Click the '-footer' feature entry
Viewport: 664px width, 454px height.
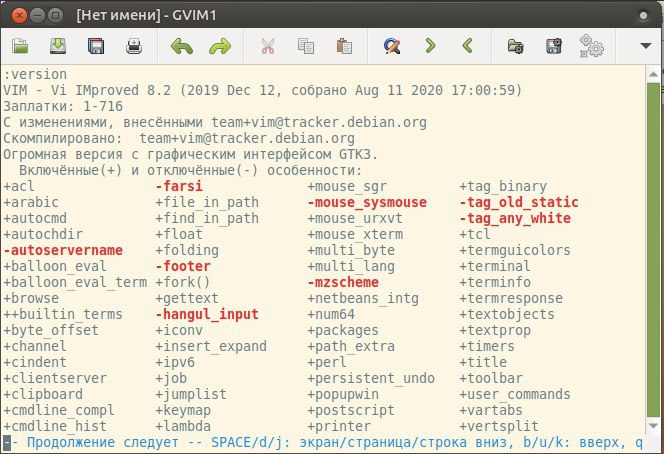[183, 266]
